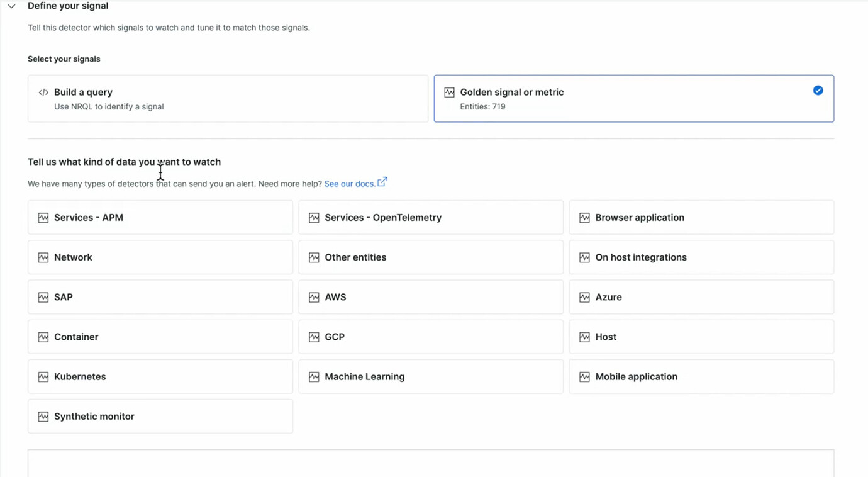
Task: Pick the On host integrations card
Action: (701, 257)
